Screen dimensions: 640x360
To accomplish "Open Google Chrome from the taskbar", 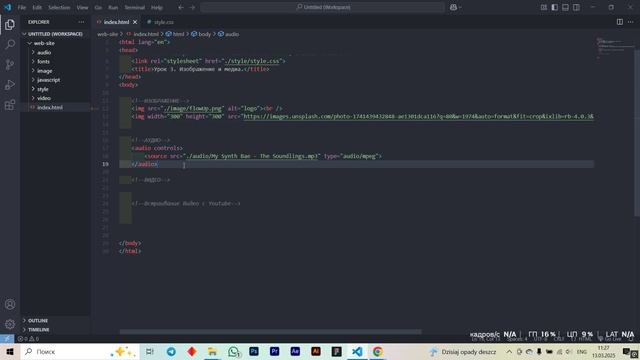I will click(x=378, y=351).
